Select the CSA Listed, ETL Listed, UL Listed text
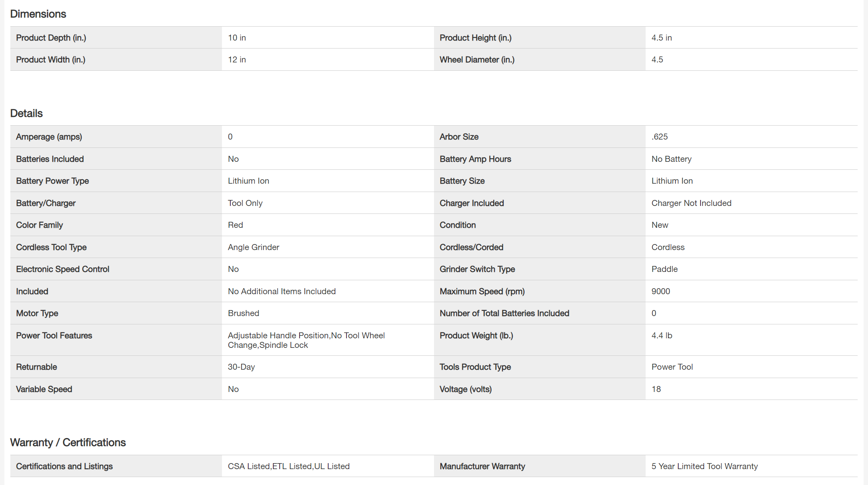 pyautogui.click(x=288, y=466)
